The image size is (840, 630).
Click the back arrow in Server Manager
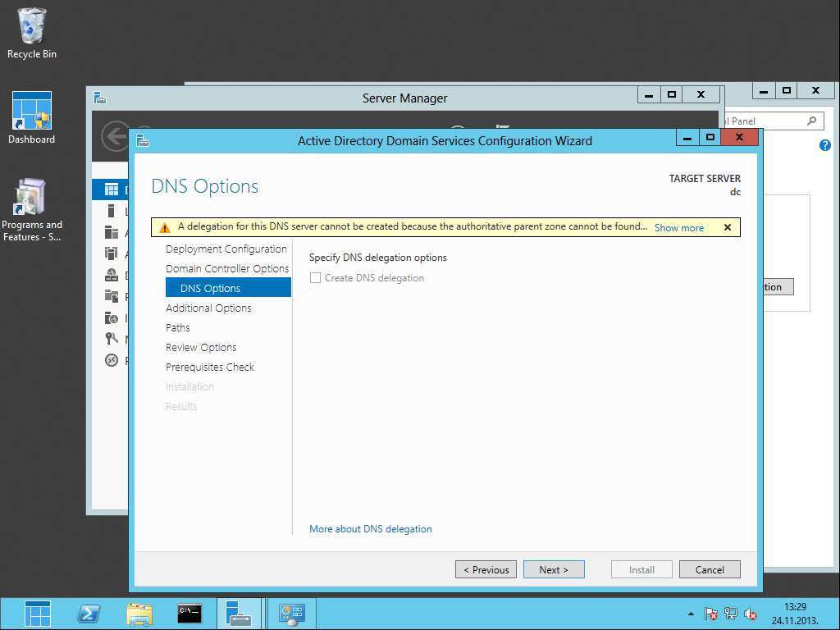[115, 136]
